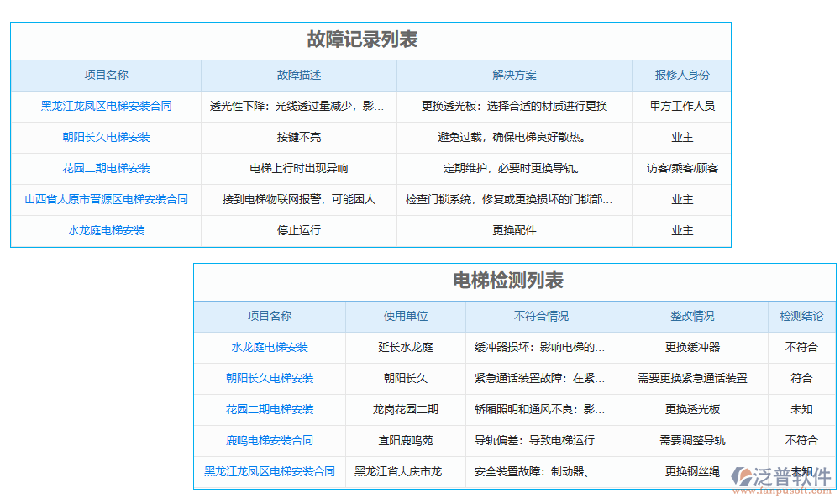Image resolution: width=840 pixels, height=504 pixels.
Task: Open 水龙庭电梯安装 in the inspection list
Action: point(269,348)
